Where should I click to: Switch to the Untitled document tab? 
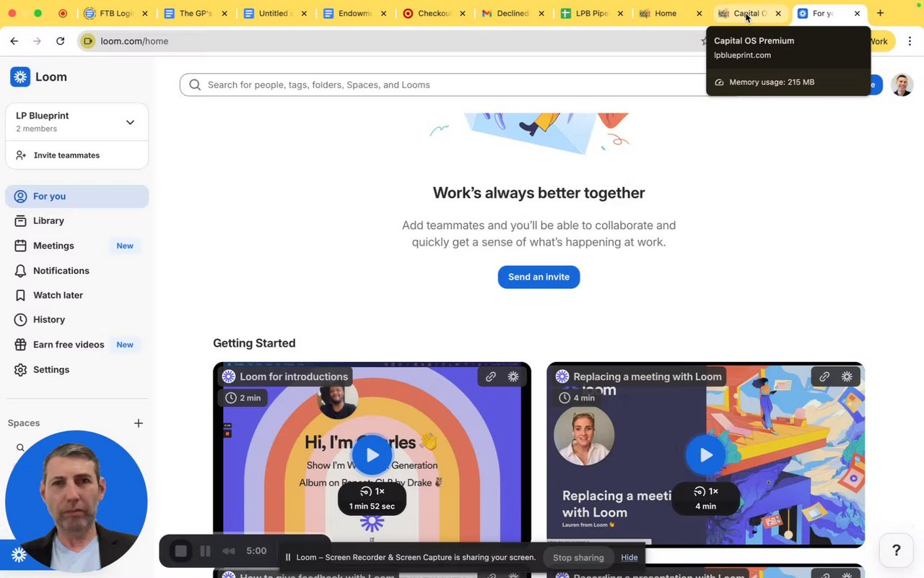(x=275, y=13)
